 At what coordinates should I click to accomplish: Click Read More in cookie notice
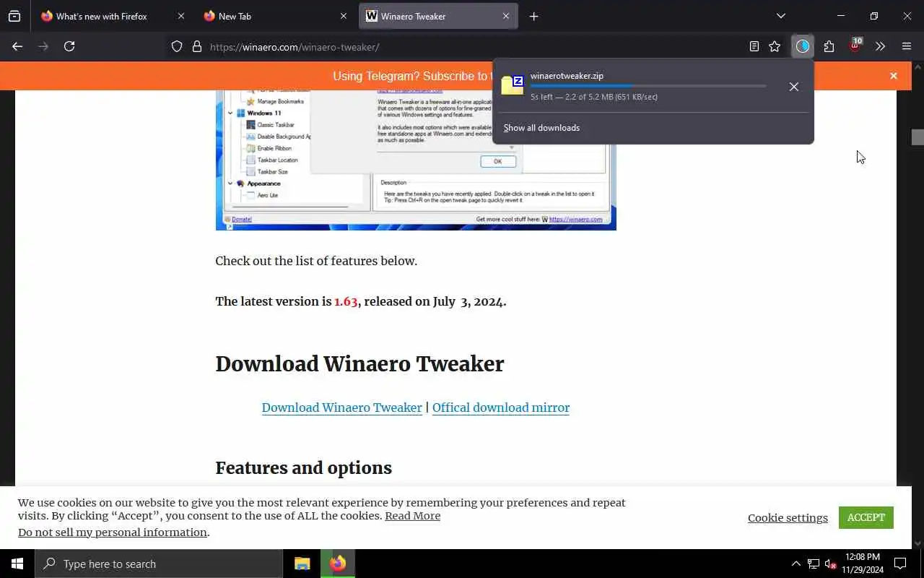[x=412, y=516]
